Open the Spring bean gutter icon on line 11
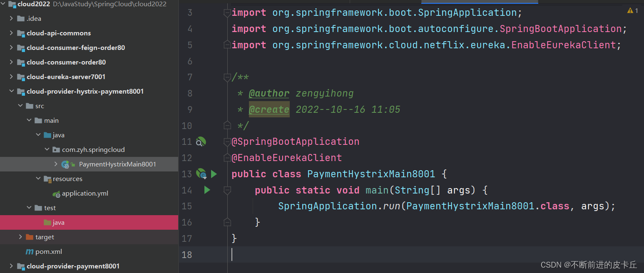Image resolution: width=644 pixels, height=273 pixels. 201,141
